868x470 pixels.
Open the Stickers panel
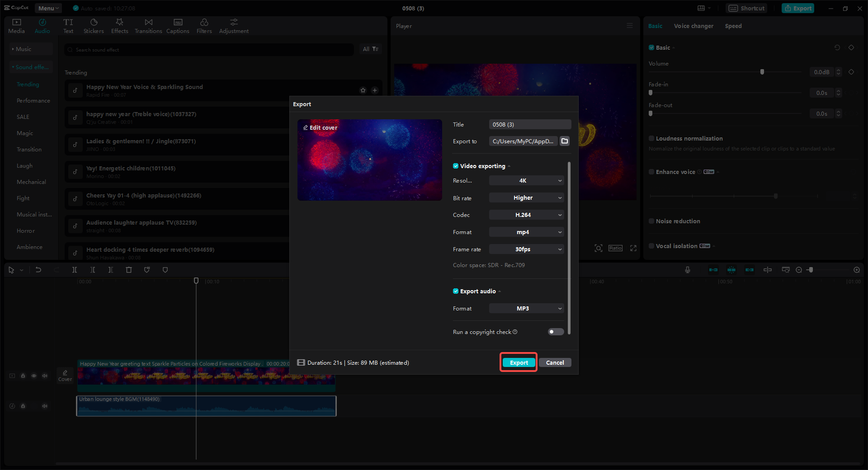(94, 25)
